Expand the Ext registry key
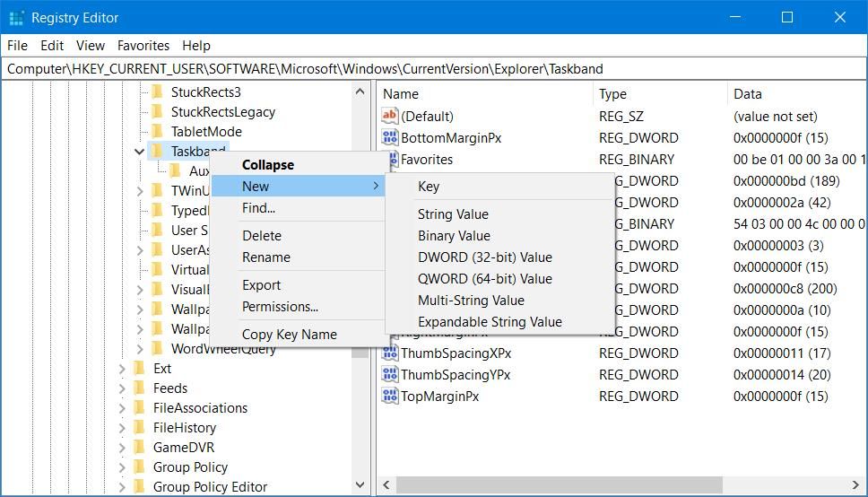Screen dimensions: 868x497 click(122, 368)
